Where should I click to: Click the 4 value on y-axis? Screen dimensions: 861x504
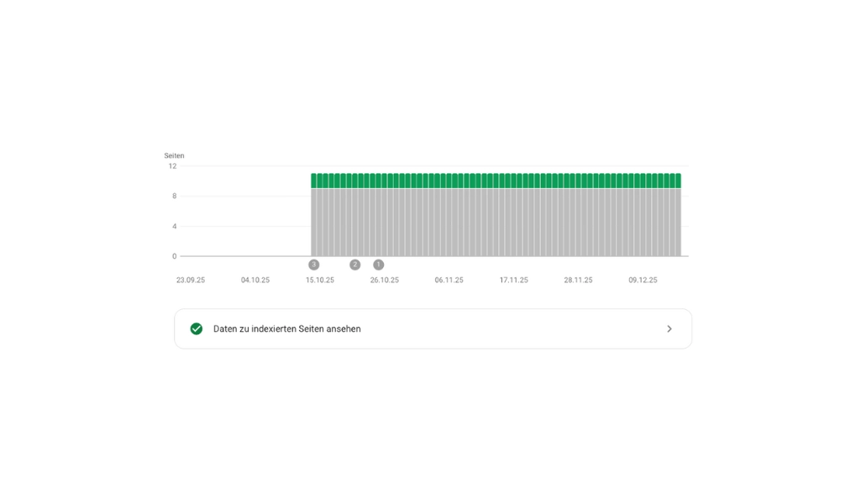coord(174,226)
